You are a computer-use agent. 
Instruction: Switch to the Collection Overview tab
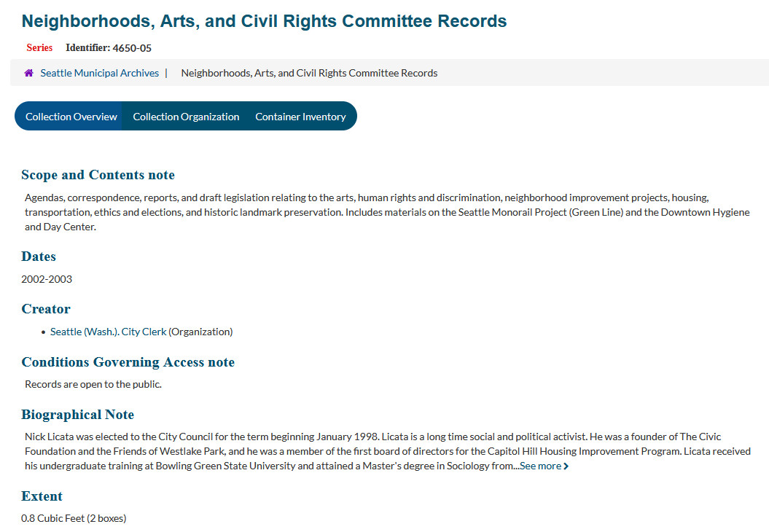[x=71, y=117]
